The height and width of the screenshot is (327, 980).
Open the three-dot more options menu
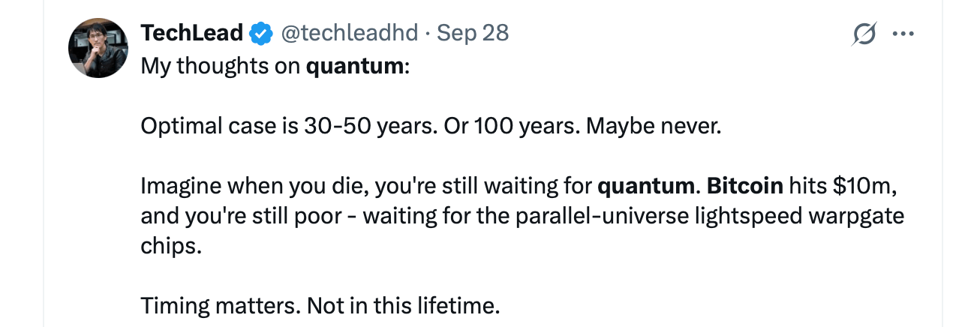(902, 34)
